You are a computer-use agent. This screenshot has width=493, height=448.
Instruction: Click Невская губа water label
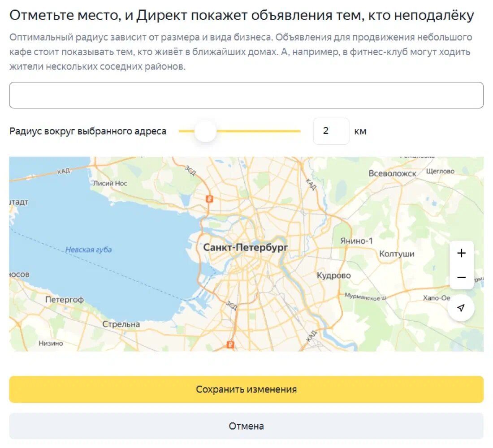(89, 250)
